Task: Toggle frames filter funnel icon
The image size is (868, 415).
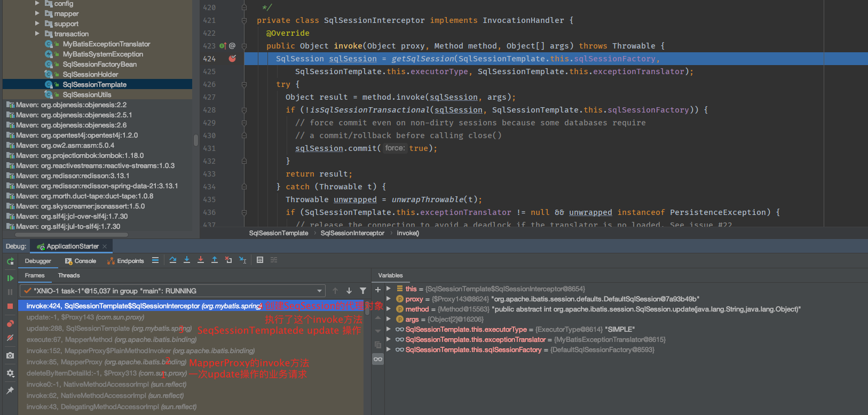Action: click(363, 291)
